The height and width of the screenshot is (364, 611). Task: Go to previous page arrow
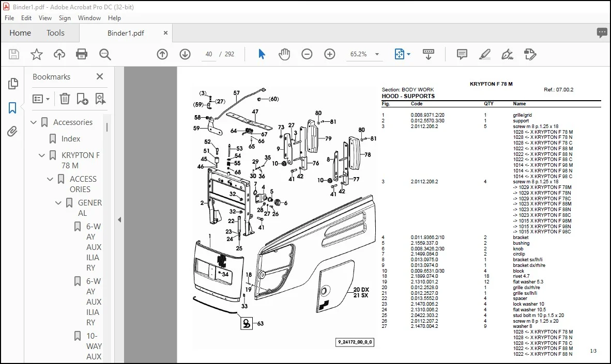(x=162, y=54)
